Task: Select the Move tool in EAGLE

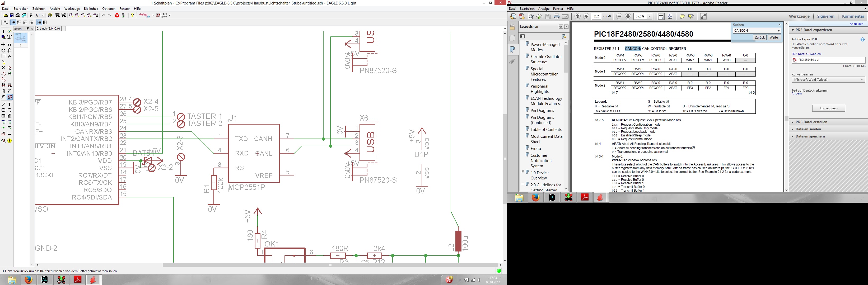Action: click(x=3, y=44)
